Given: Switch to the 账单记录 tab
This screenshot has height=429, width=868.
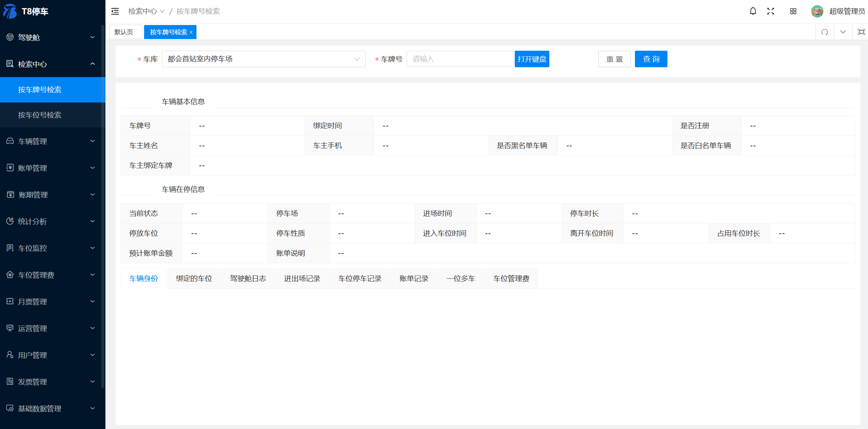Looking at the screenshot, I should (414, 279).
